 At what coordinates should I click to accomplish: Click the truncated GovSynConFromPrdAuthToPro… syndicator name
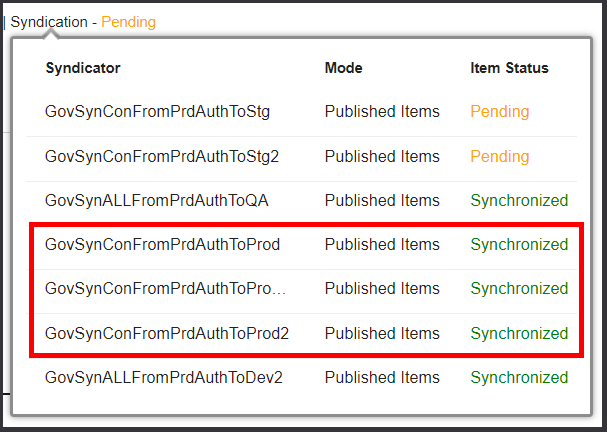click(x=166, y=288)
